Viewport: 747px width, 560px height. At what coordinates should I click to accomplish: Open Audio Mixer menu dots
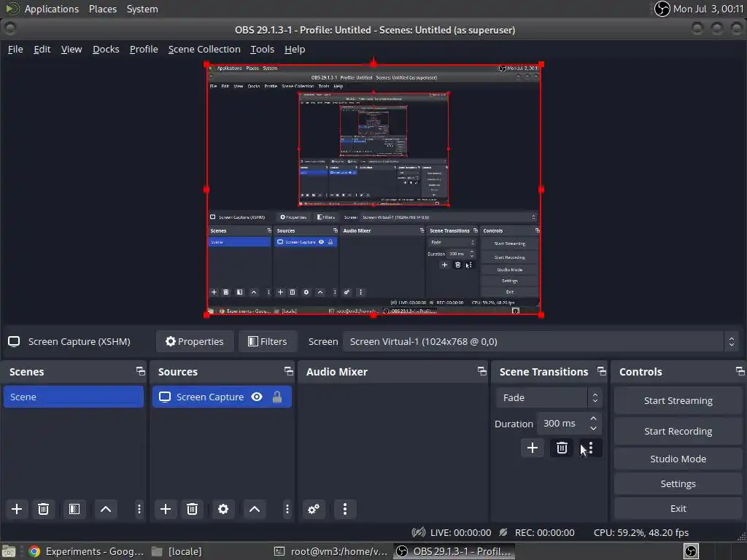[x=345, y=509]
